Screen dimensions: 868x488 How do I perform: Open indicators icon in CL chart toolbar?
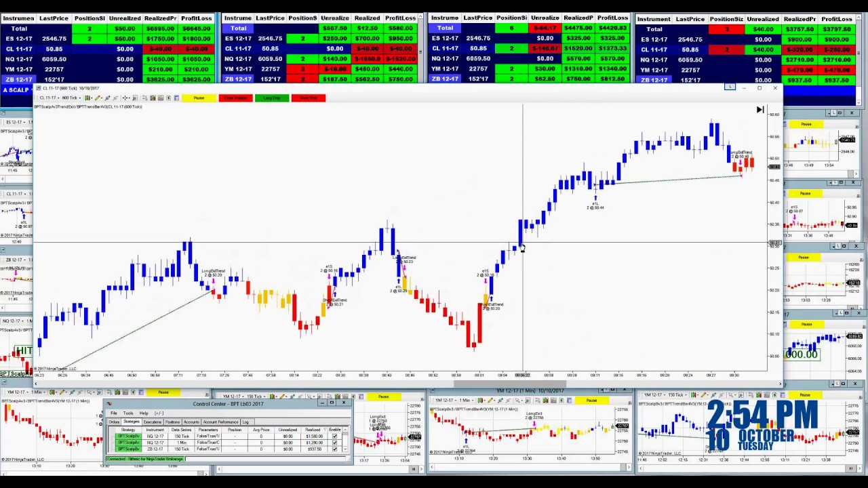[153, 98]
